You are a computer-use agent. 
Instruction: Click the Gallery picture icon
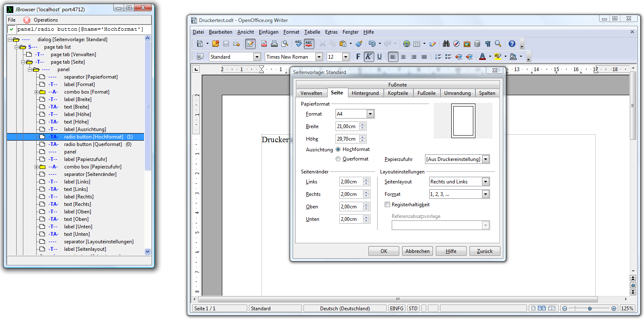click(467, 44)
